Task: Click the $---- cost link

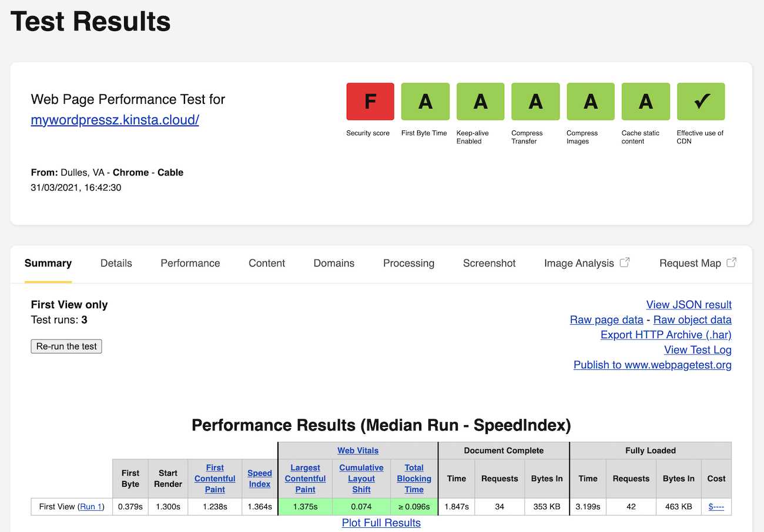Action: click(x=716, y=507)
